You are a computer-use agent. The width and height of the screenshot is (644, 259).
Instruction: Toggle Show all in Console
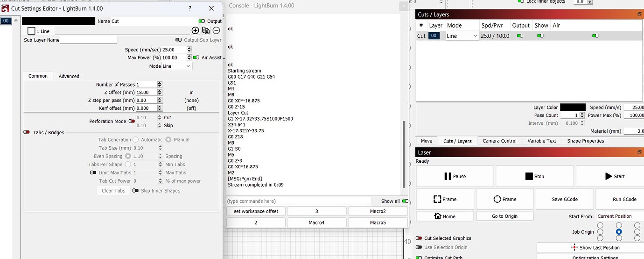tap(405, 201)
